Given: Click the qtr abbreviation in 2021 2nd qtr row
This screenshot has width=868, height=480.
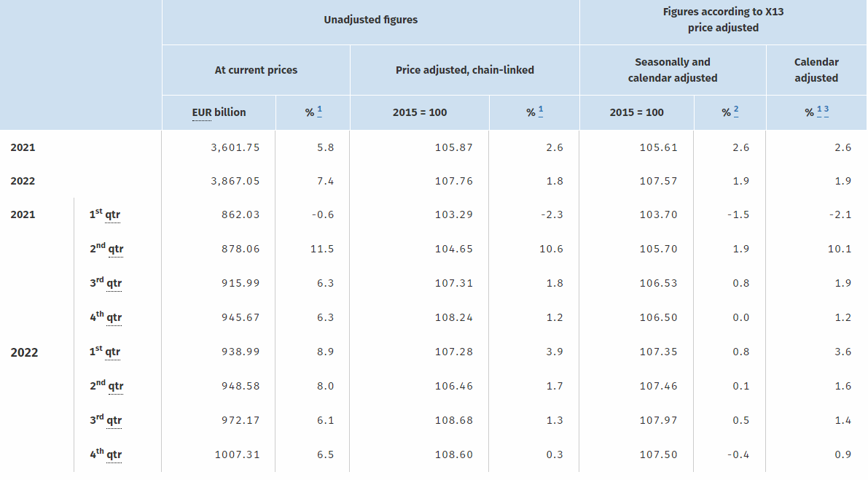Looking at the screenshot, I should [115, 249].
